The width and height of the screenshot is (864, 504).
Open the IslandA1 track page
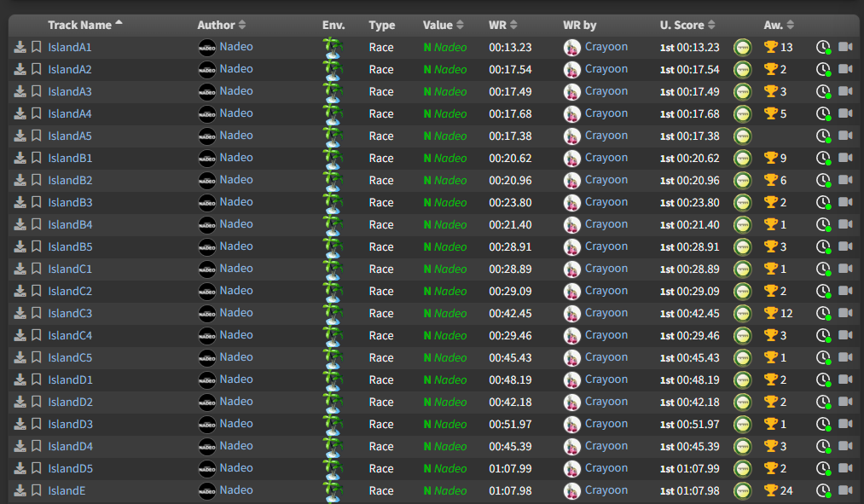click(69, 48)
